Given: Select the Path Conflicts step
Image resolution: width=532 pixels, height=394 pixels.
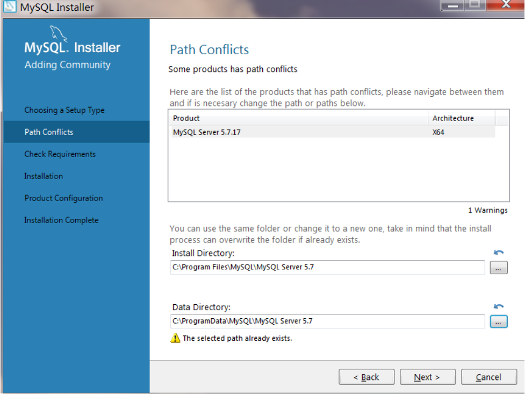Looking at the screenshot, I should [x=76, y=132].
